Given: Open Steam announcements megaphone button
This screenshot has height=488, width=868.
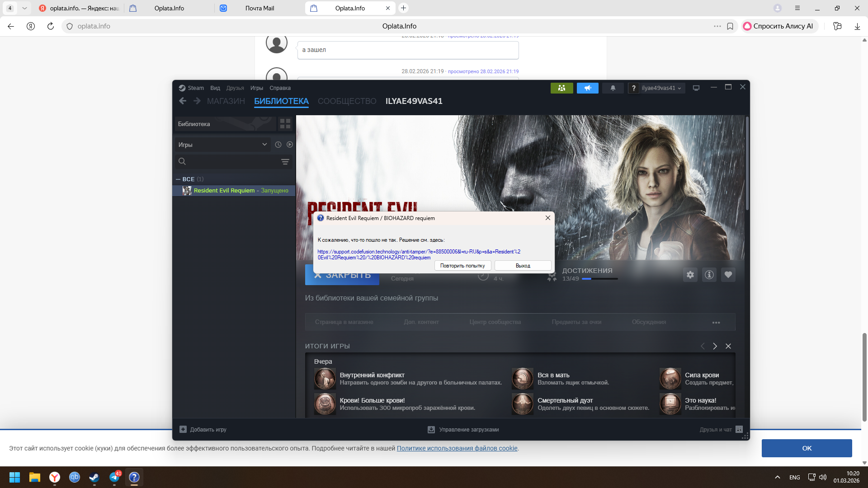Looking at the screenshot, I should click(587, 88).
